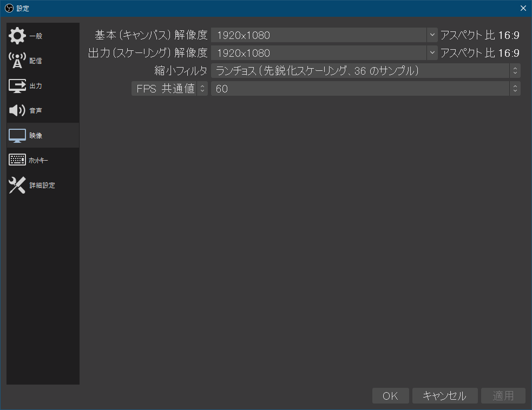
Task: Open the 縮小フィルタ selection list
Action: (514, 70)
